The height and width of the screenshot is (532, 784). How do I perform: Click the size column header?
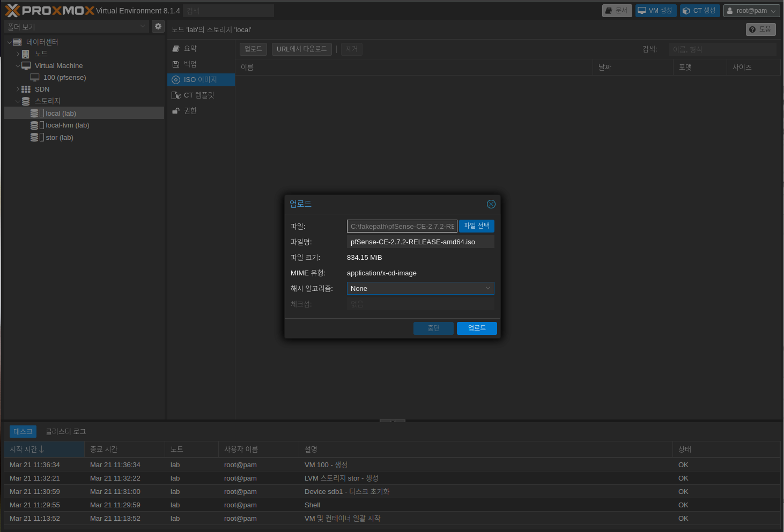(753, 67)
